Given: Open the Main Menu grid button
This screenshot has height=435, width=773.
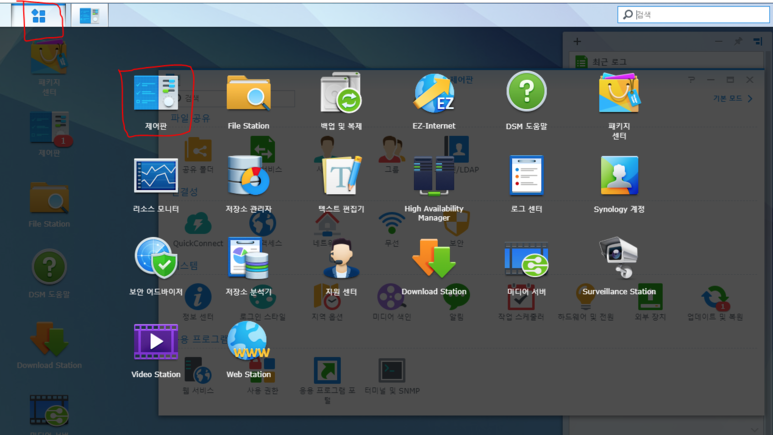Looking at the screenshot, I should pyautogui.click(x=38, y=16).
